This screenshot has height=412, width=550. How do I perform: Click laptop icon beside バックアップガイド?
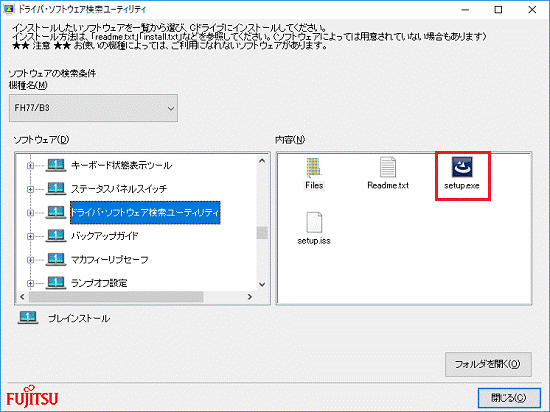[x=56, y=236]
